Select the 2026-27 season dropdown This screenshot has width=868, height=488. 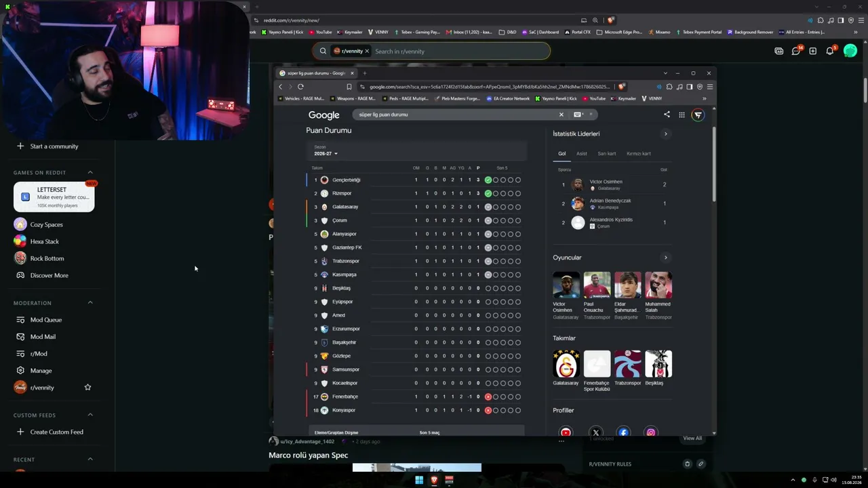point(325,154)
